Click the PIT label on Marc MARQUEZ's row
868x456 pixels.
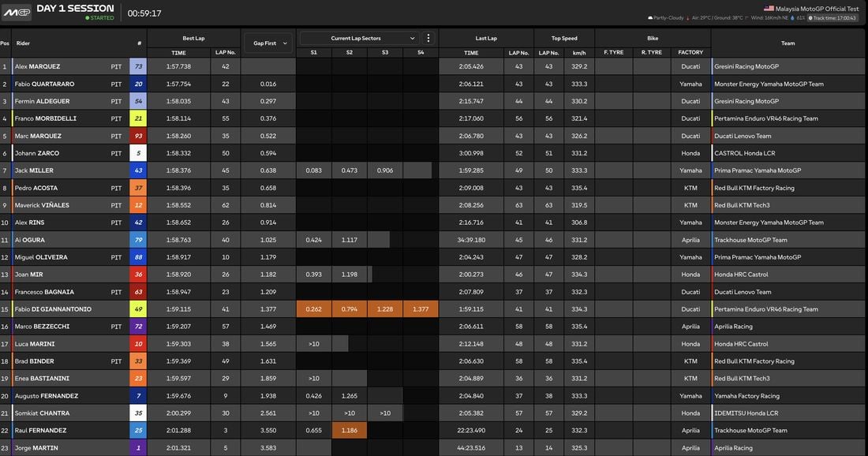[116, 136]
